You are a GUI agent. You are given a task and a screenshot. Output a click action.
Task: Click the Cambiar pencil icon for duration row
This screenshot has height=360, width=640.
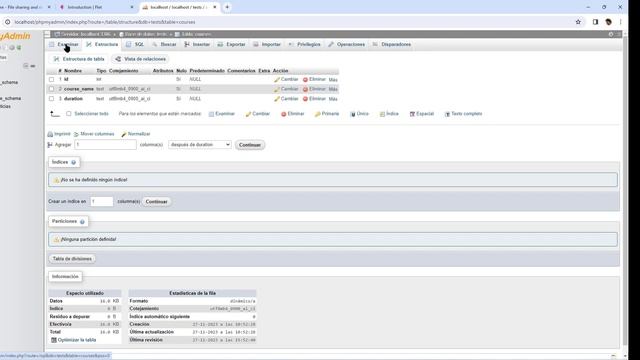[x=277, y=99]
